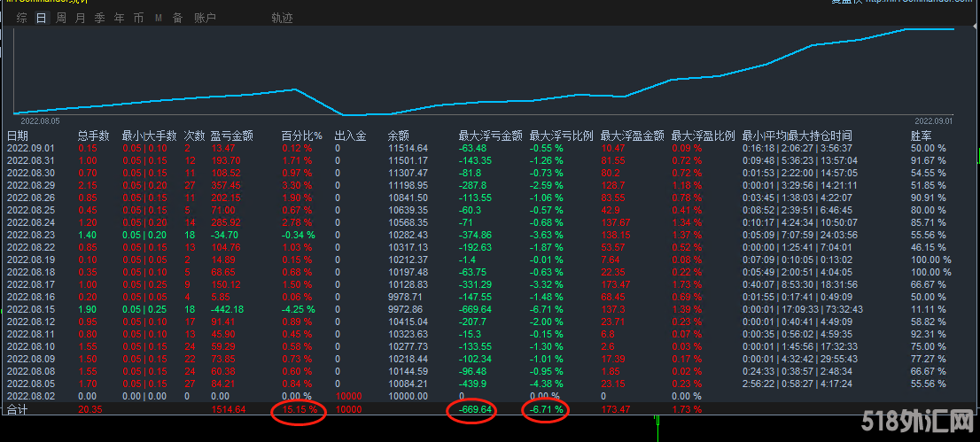This screenshot has width=980, height=442.
Task: Click loss amount -34.70
Action: (x=224, y=235)
